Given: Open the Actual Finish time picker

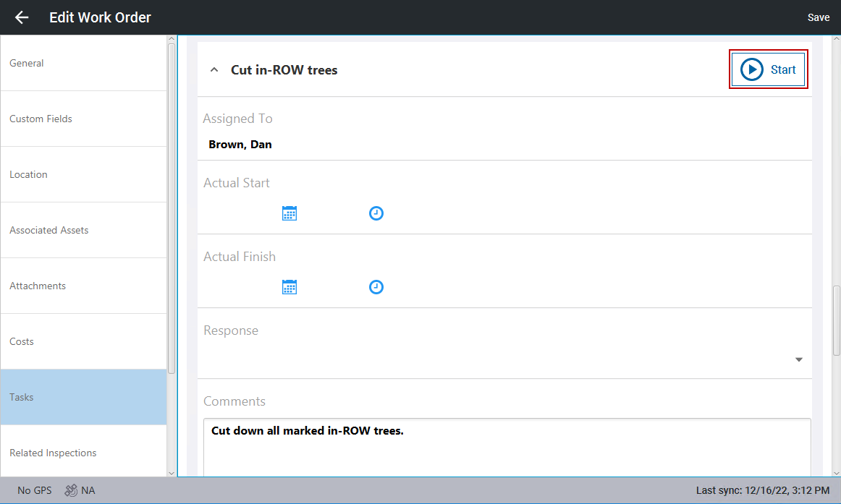Looking at the screenshot, I should pos(376,287).
